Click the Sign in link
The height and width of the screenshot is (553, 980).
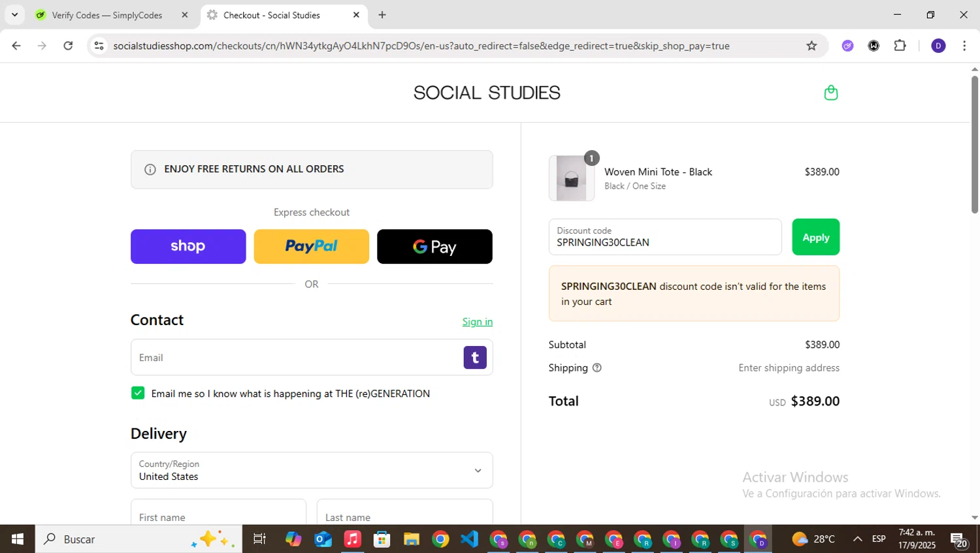click(x=478, y=322)
